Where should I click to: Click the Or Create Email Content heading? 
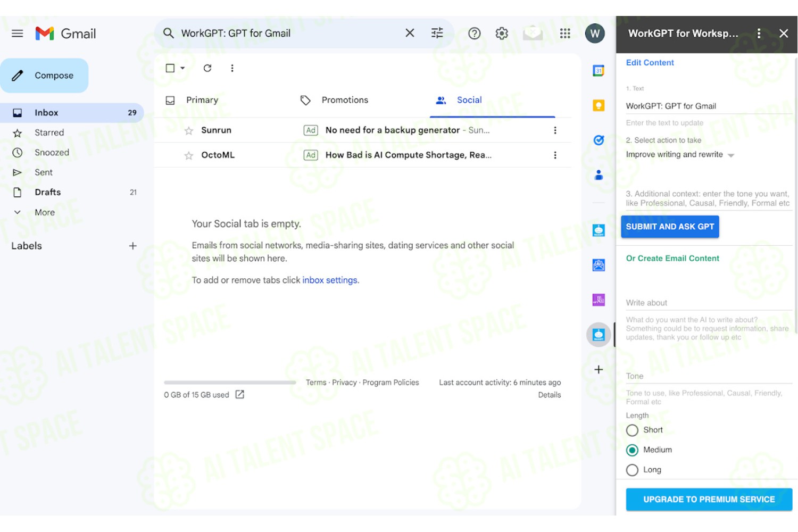pyautogui.click(x=672, y=259)
